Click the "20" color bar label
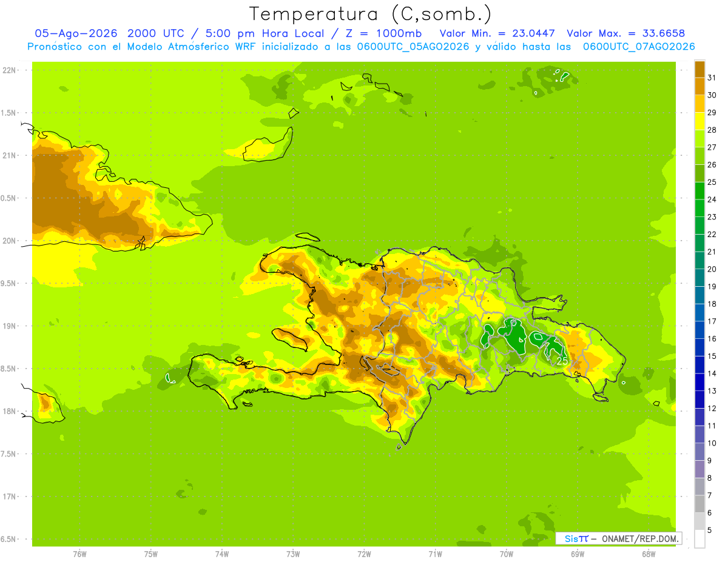Image resolution: width=728 pixels, height=562 pixels. click(712, 269)
